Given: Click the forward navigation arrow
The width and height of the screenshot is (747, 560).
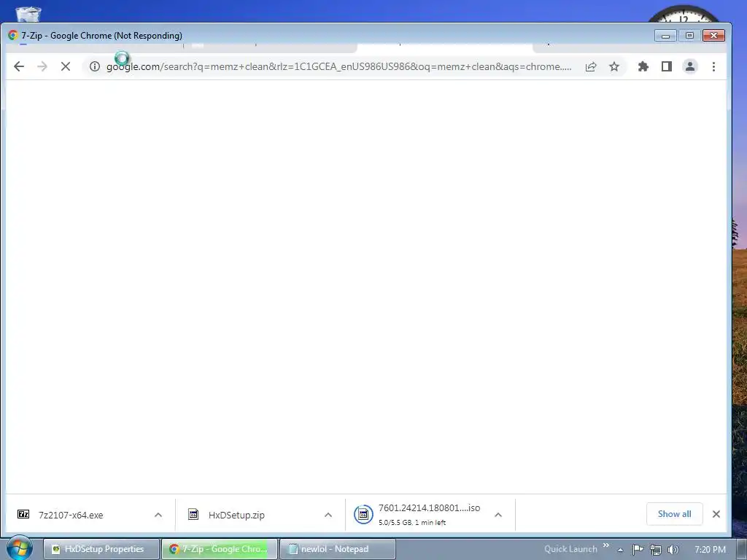Looking at the screenshot, I should (42, 66).
